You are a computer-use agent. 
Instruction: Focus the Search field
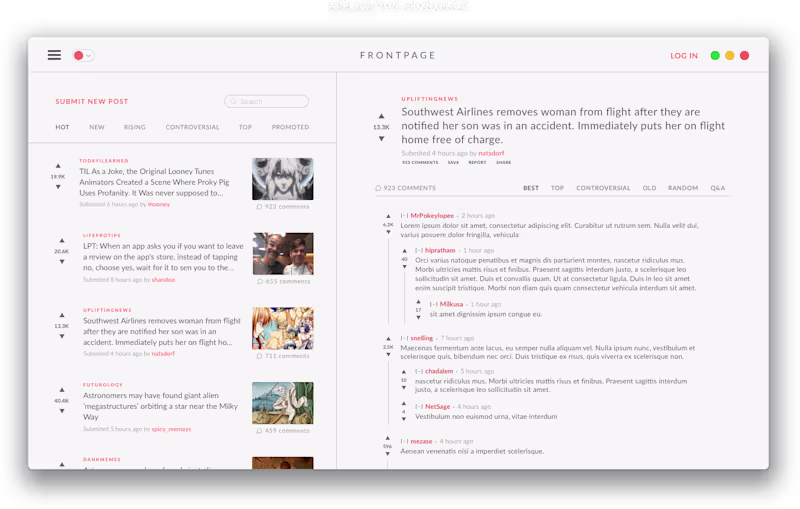coord(266,101)
